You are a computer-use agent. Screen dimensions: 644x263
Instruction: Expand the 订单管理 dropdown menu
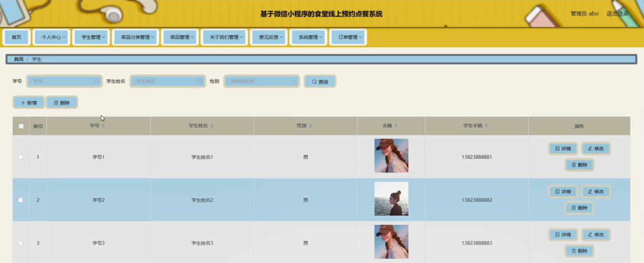click(348, 37)
